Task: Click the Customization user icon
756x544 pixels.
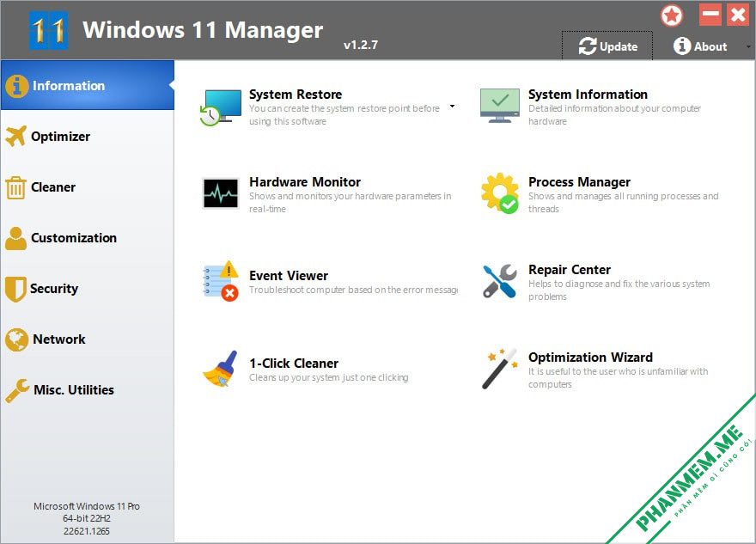Action: tap(16, 238)
